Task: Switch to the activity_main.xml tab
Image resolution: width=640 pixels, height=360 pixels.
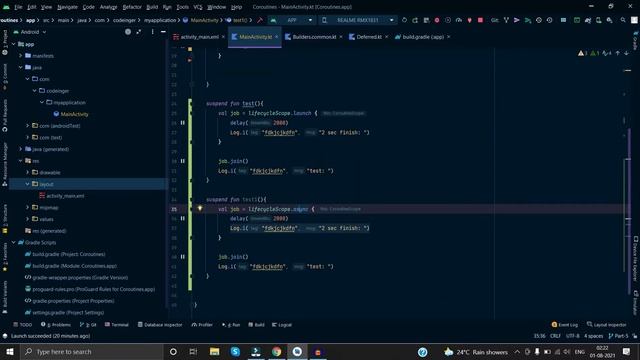Action: [199, 37]
